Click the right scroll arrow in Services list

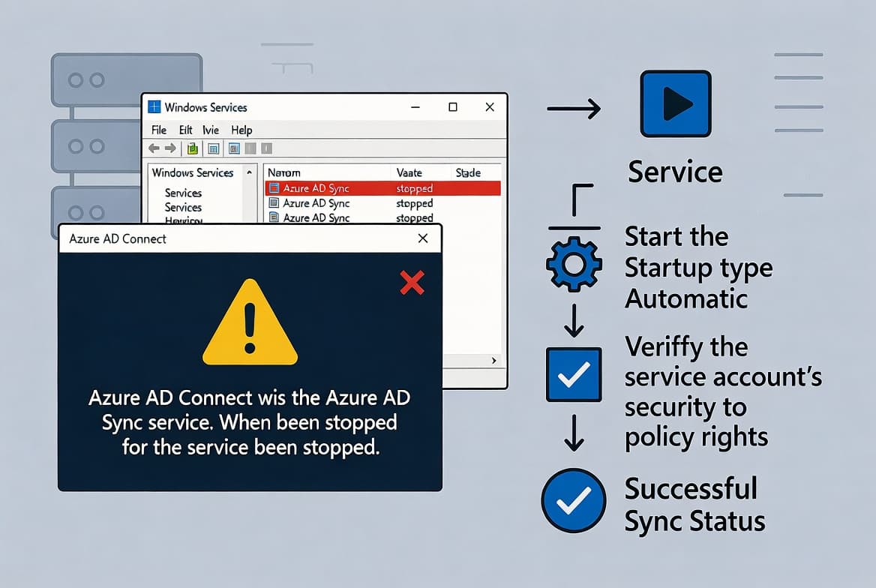click(x=493, y=361)
